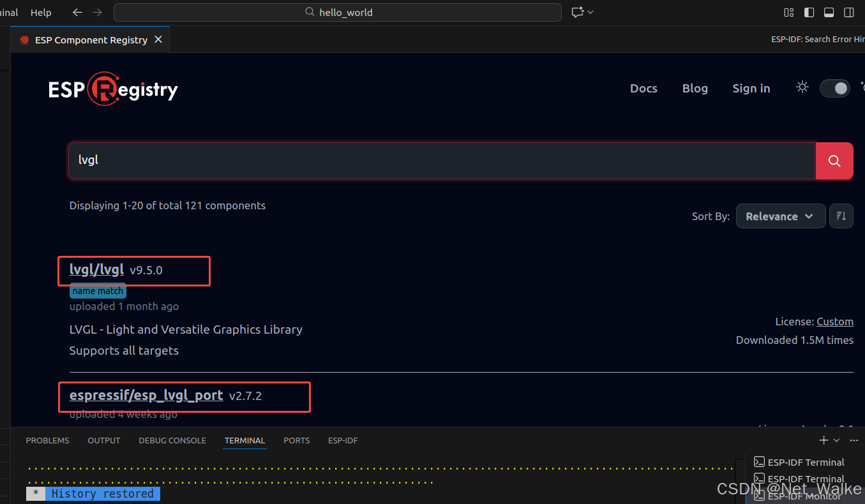Open the ESP-IDF panel tab
The width and height of the screenshot is (865, 504).
(x=343, y=440)
